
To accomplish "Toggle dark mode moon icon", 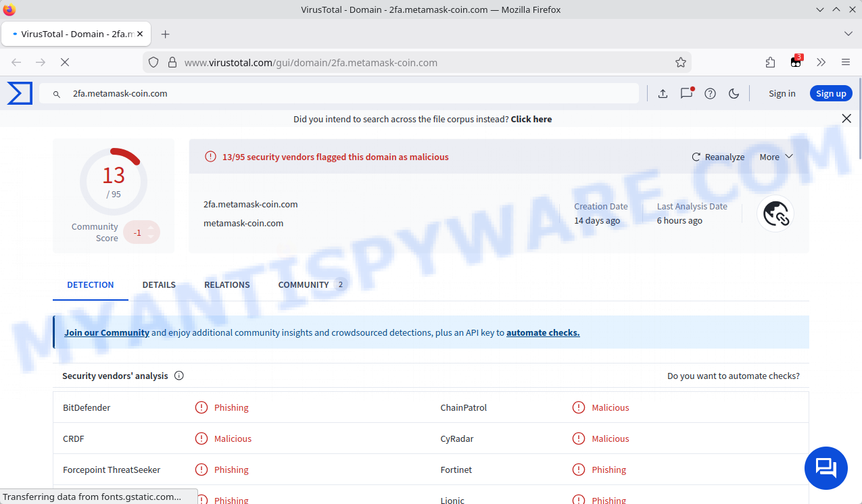I will (734, 94).
